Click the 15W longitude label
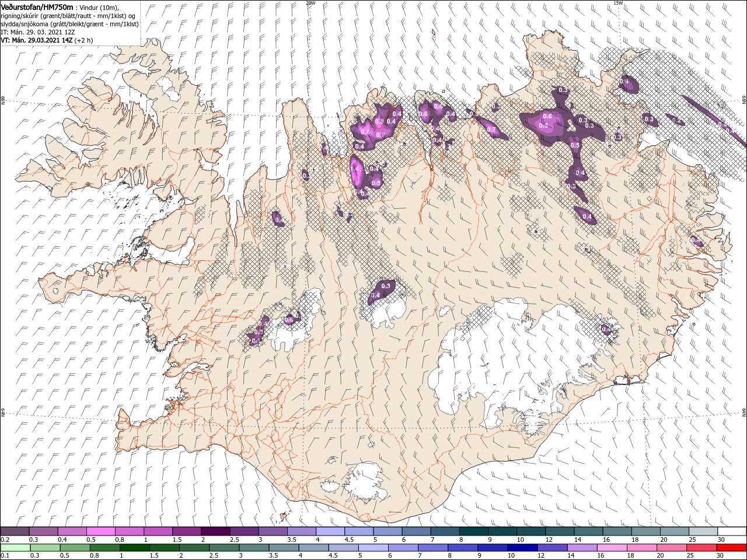The width and height of the screenshot is (747, 560). tap(618, 3)
